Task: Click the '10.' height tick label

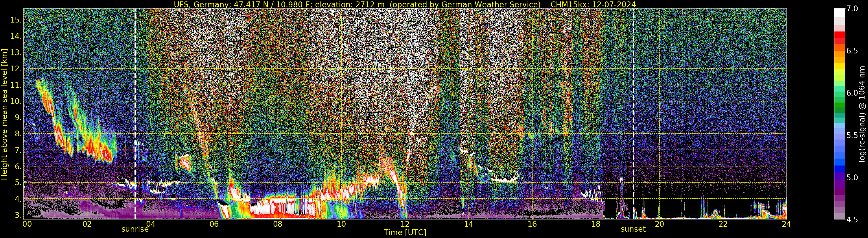Action: [x=16, y=101]
